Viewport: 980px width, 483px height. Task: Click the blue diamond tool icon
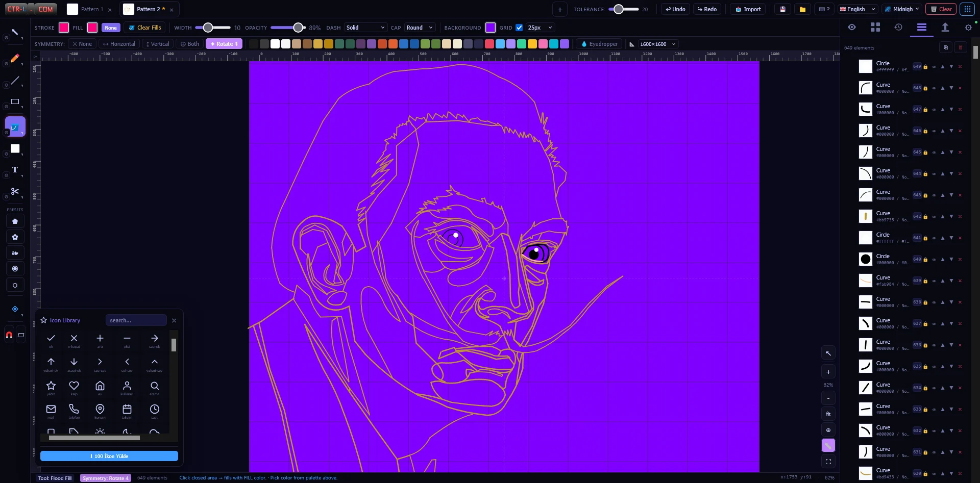(x=15, y=309)
